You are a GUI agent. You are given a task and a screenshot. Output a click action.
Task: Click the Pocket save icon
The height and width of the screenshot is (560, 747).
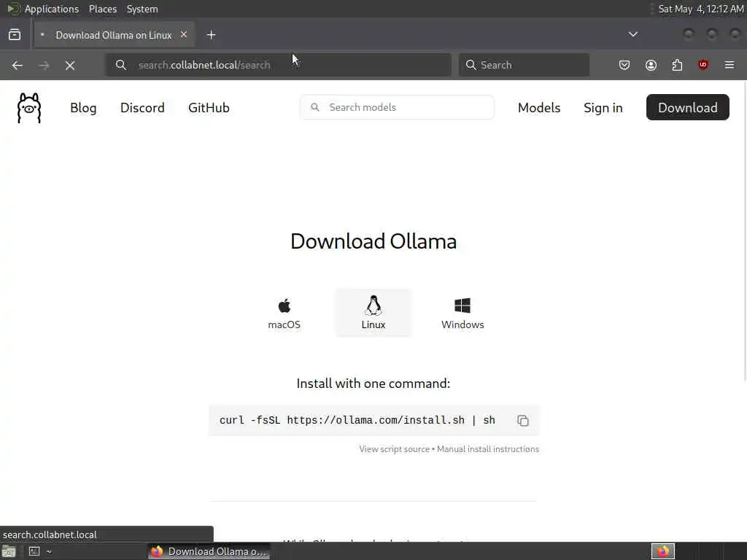pos(624,65)
